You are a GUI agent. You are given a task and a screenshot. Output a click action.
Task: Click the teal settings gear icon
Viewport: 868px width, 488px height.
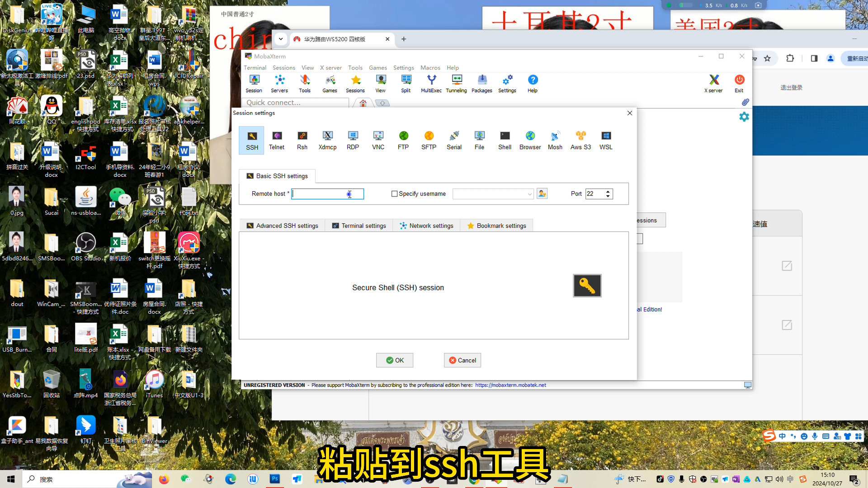pyautogui.click(x=744, y=117)
